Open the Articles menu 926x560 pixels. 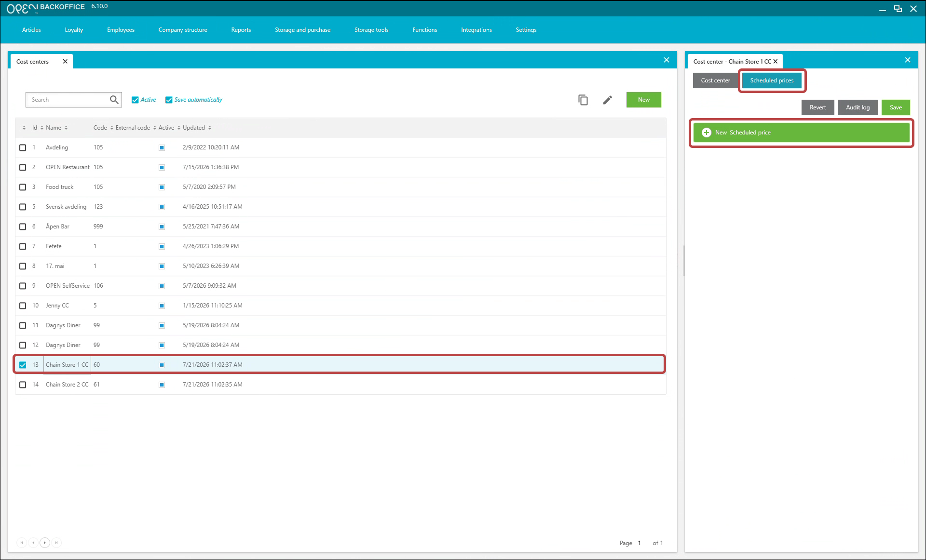31,30
